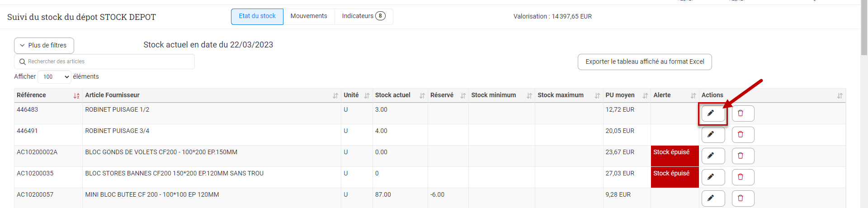The height and width of the screenshot is (208, 868).
Task: Expand the Plus de filtres panel
Action: click(x=44, y=46)
